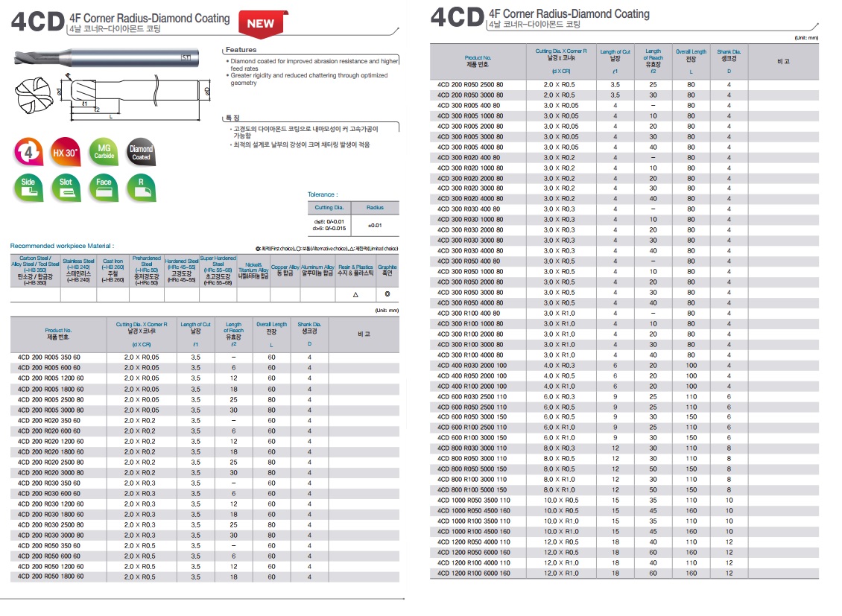The height and width of the screenshot is (616, 842).
Task: Click product row 4CD 200 R020 600 60
Action: (205, 431)
